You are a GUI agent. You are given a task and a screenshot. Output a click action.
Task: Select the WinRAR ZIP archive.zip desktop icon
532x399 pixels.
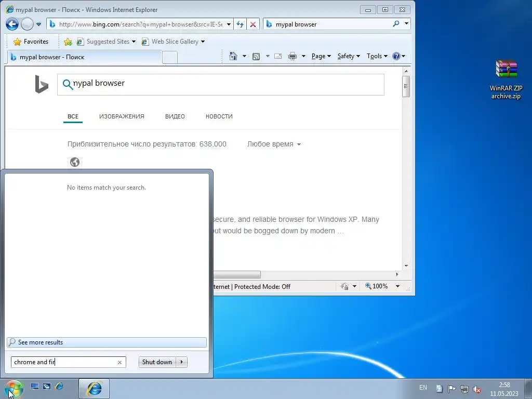506,79
